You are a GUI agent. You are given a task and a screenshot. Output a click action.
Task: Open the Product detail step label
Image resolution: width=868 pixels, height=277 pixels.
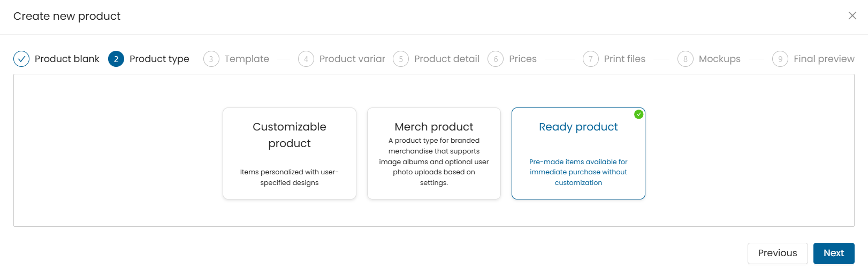[x=447, y=59]
